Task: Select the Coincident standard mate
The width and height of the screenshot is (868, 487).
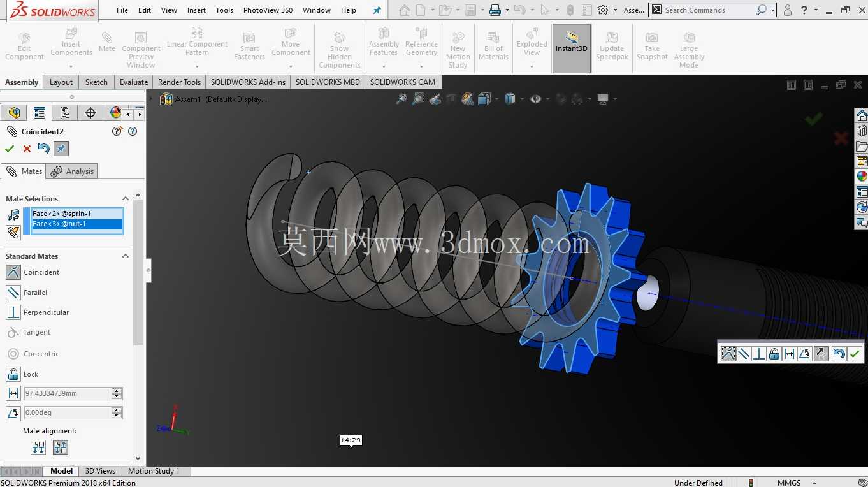Action: click(x=13, y=272)
